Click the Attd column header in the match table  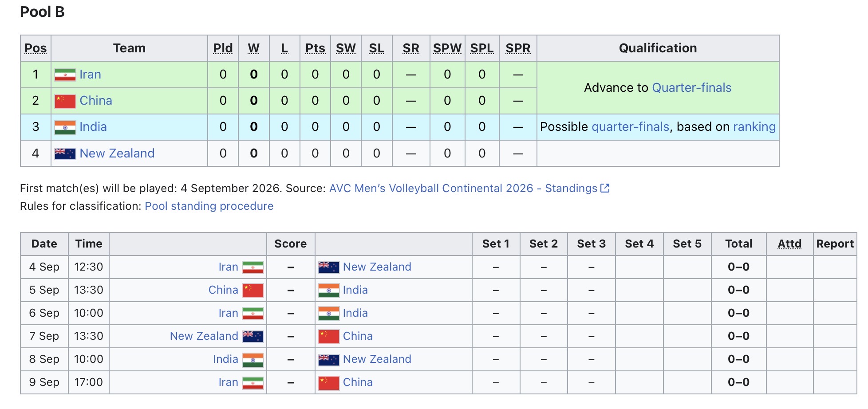click(789, 244)
